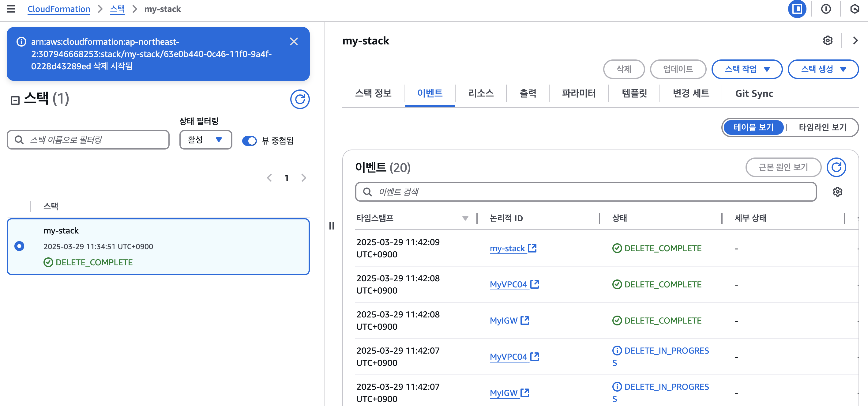868x406 pixels.
Task: Click the CloudFormation breadcrumb link
Action: click(58, 9)
